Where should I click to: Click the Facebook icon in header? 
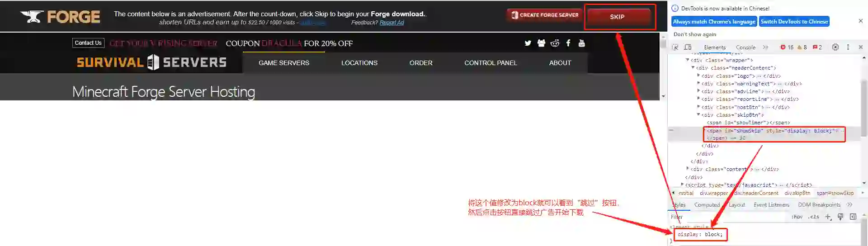568,43
